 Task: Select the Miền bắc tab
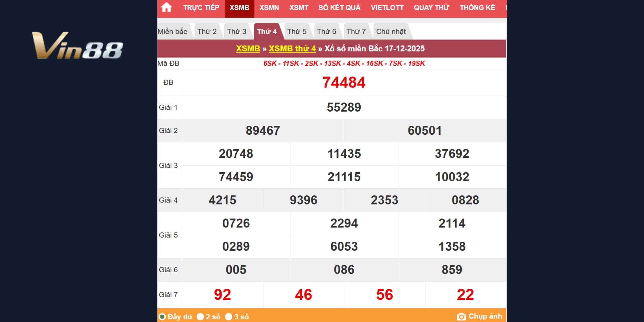[172, 31]
